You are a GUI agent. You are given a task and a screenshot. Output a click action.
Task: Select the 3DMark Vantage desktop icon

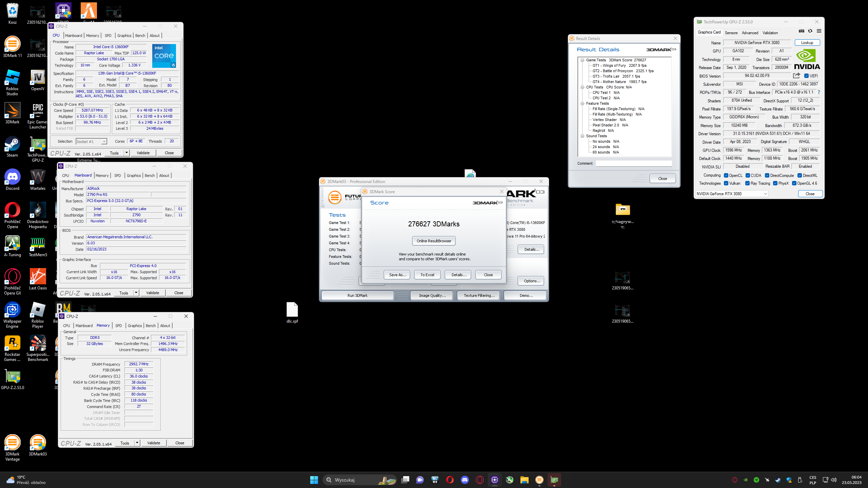[13, 448]
